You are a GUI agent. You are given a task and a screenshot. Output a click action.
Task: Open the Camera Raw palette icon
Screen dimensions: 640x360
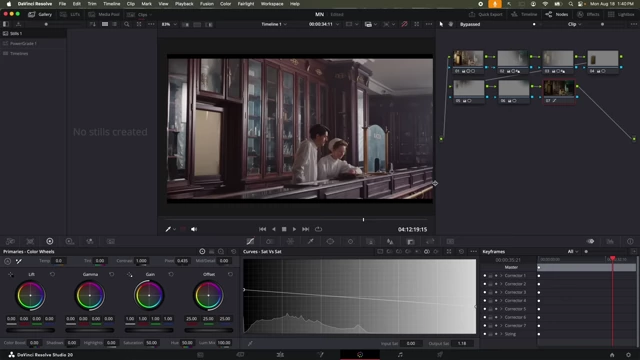coord(10,242)
